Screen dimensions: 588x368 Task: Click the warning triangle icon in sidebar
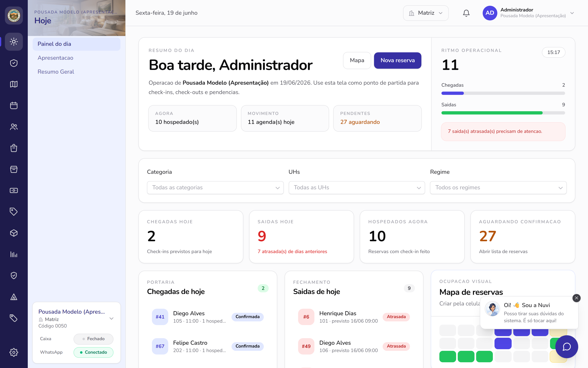[14, 297]
